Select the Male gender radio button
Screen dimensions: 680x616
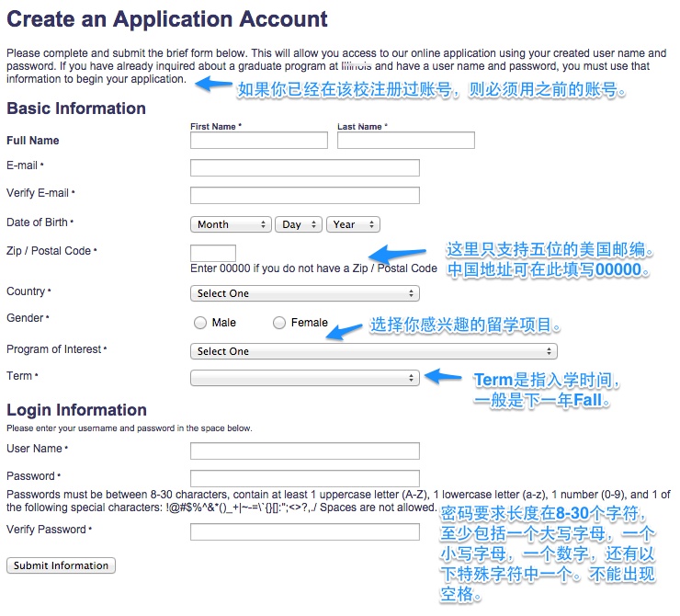pos(200,323)
